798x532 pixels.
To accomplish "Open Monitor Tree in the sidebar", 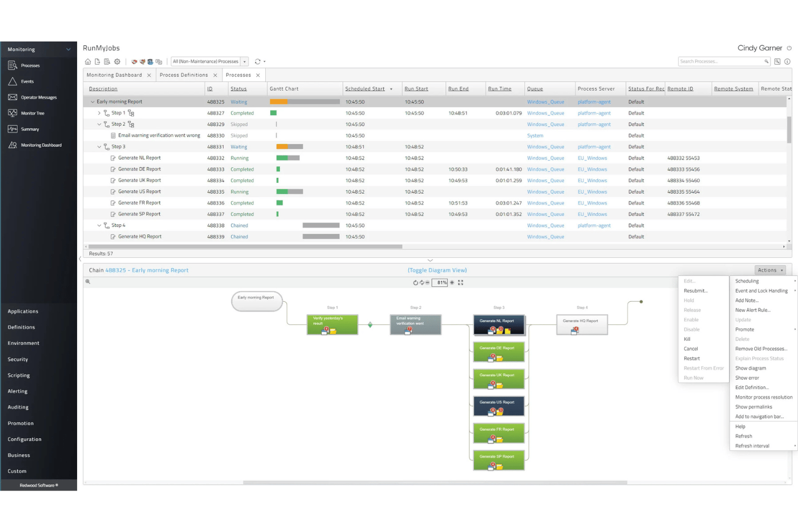I will pos(32,113).
